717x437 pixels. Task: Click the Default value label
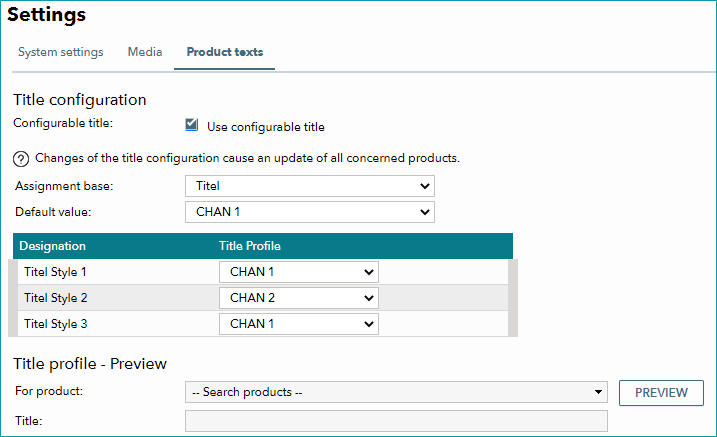tap(53, 212)
